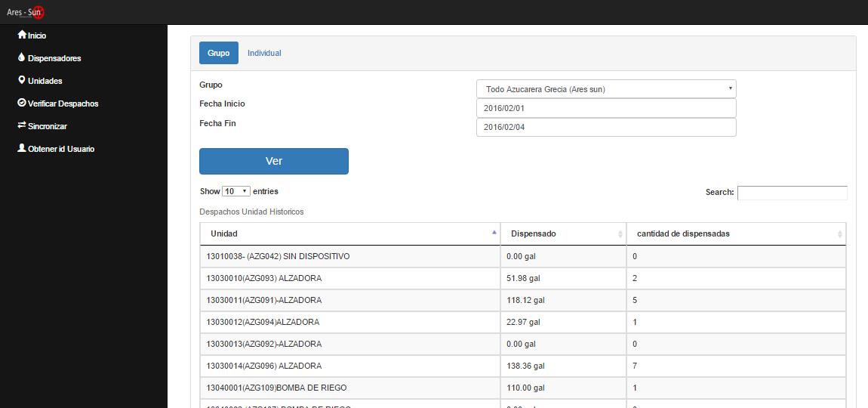The image size is (868, 408).
Task: Click the Ares Sun logo in header
Action: coord(26,12)
